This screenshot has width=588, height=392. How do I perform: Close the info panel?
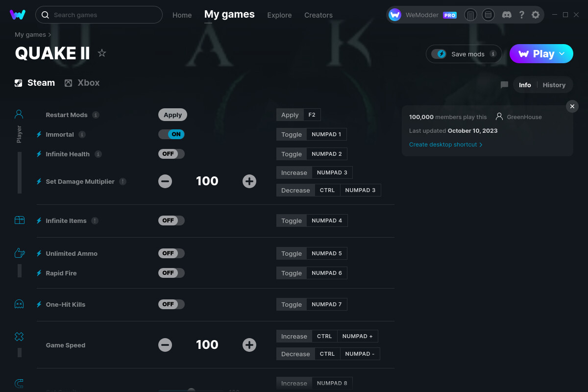[x=572, y=106]
